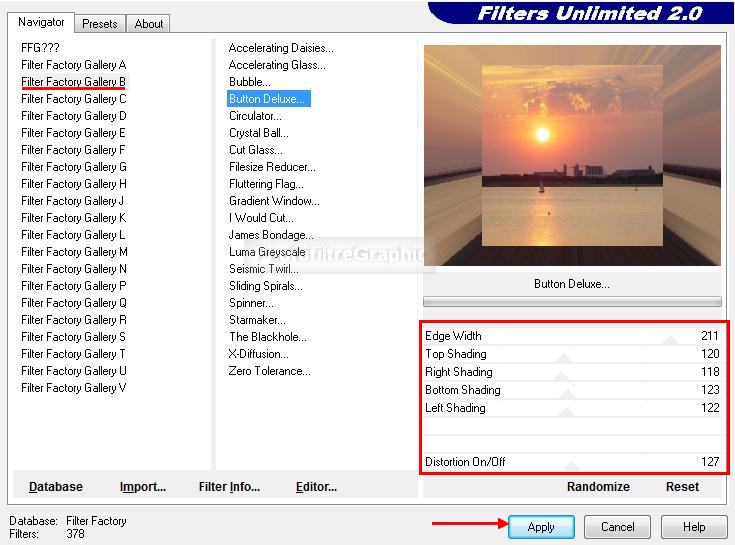Open Help for Filters Unlimited
This screenshot has height=545, width=735.
(693, 527)
